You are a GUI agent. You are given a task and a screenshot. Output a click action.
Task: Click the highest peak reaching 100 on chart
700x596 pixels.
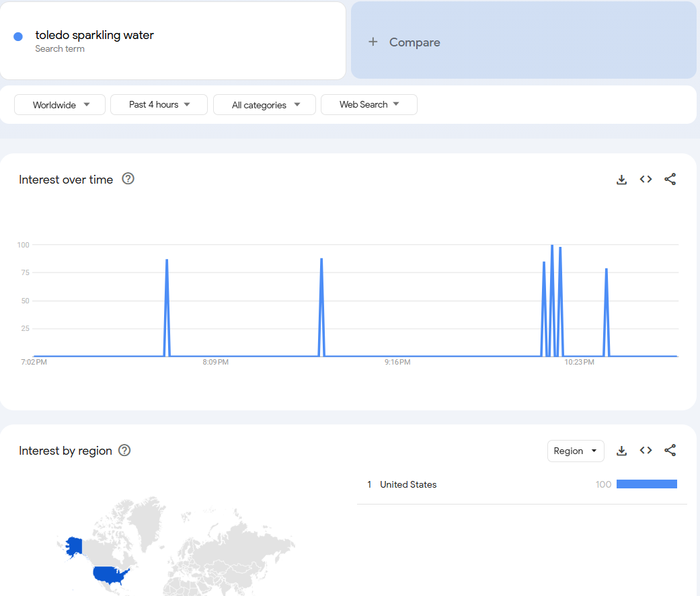pos(552,246)
